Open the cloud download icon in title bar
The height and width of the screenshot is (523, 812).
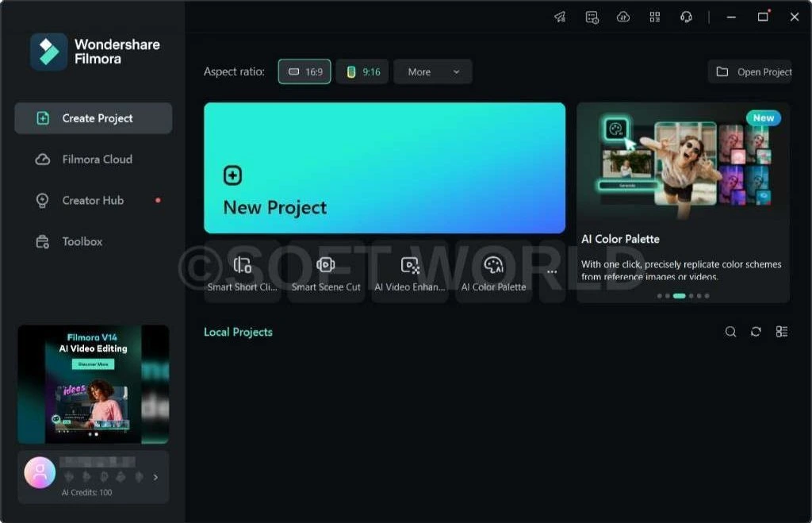tap(623, 17)
